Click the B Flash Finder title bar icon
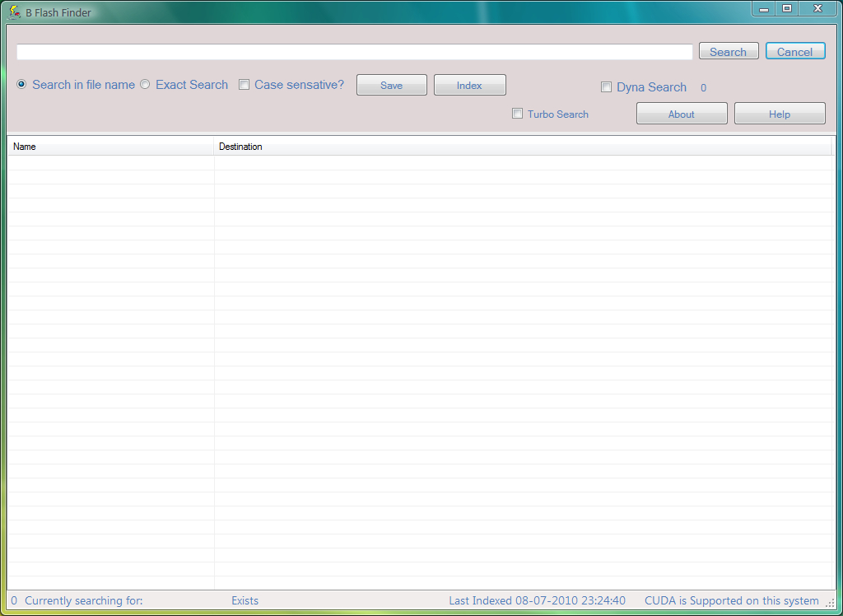This screenshot has width=843, height=616. tap(14, 12)
